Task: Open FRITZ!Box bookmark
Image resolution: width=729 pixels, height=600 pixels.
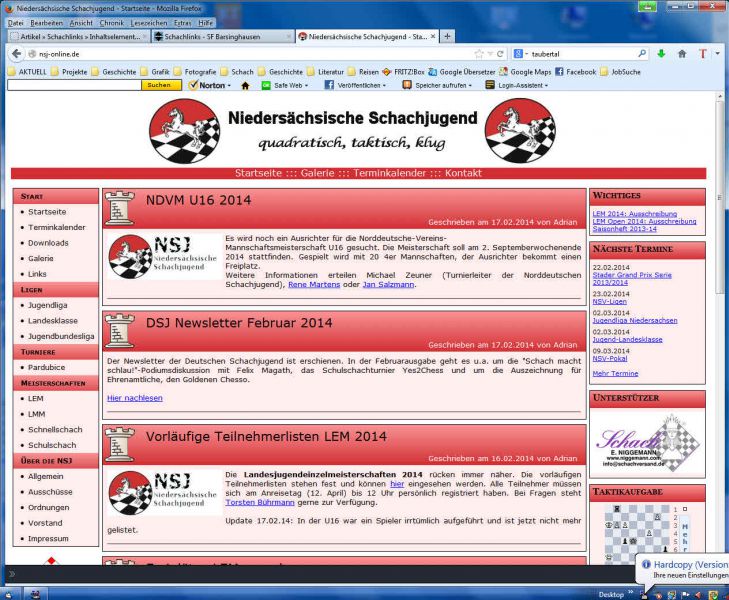Action: tap(404, 72)
